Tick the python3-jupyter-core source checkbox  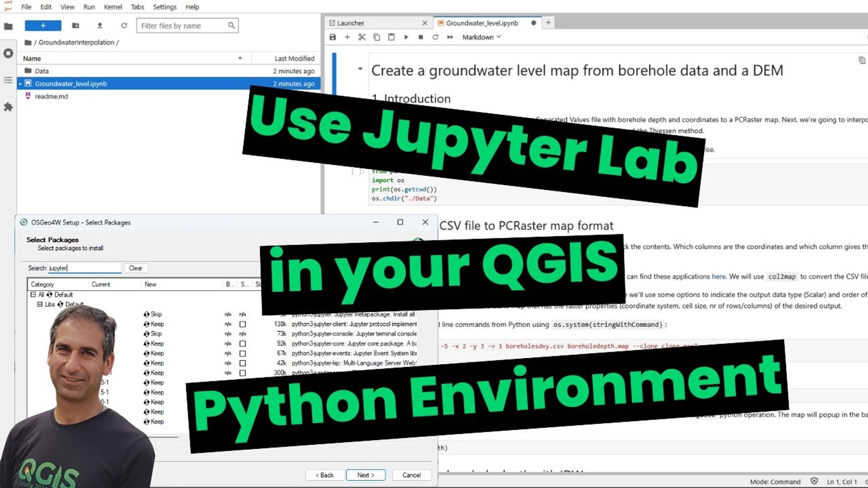[243, 344]
